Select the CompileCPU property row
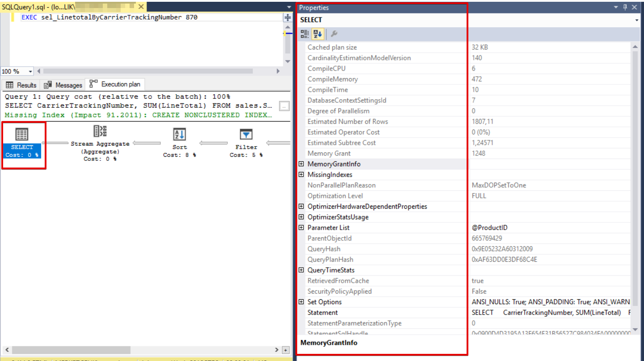The height and width of the screenshot is (361, 644). (x=465, y=68)
